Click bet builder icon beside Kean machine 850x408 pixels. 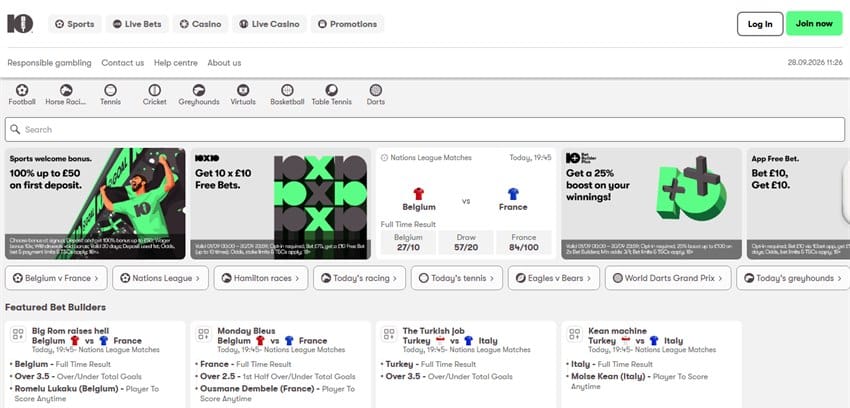[574, 334]
